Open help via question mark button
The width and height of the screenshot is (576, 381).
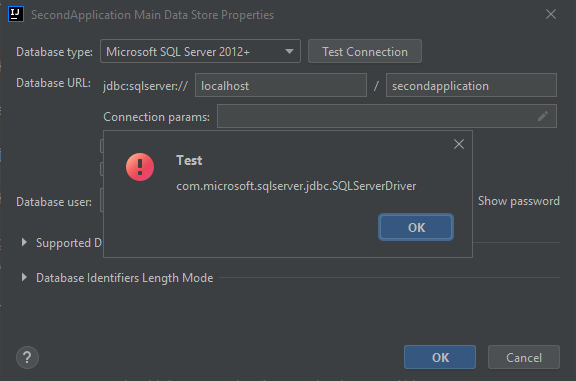[x=27, y=357]
